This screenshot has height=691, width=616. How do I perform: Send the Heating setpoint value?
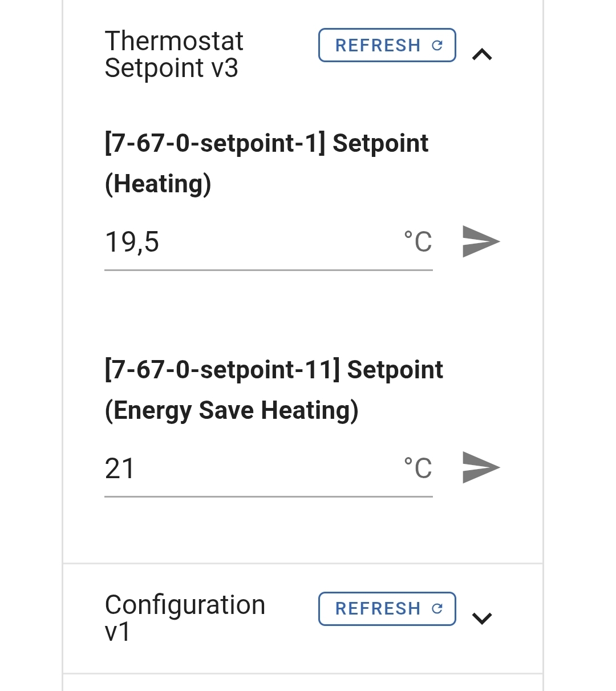[x=480, y=241]
